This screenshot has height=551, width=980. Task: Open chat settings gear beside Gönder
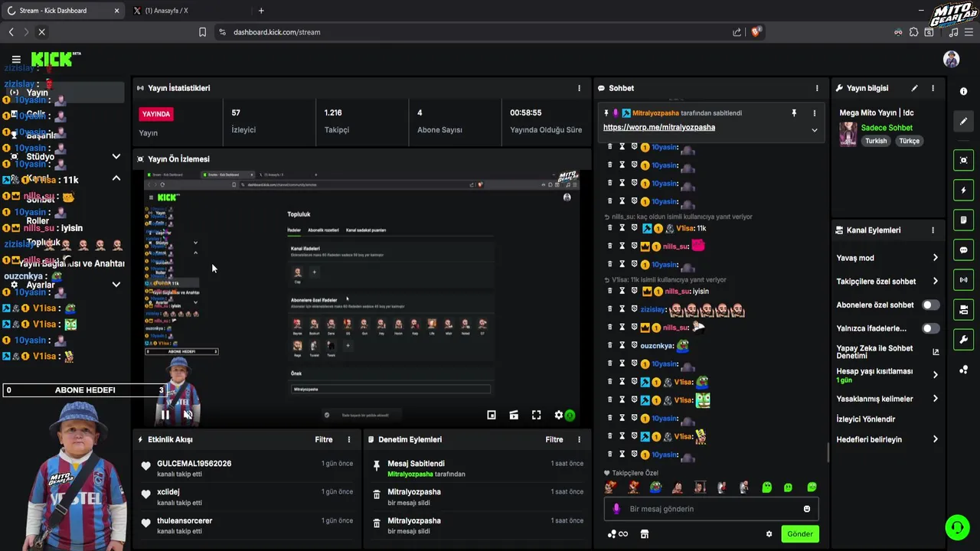click(x=769, y=534)
